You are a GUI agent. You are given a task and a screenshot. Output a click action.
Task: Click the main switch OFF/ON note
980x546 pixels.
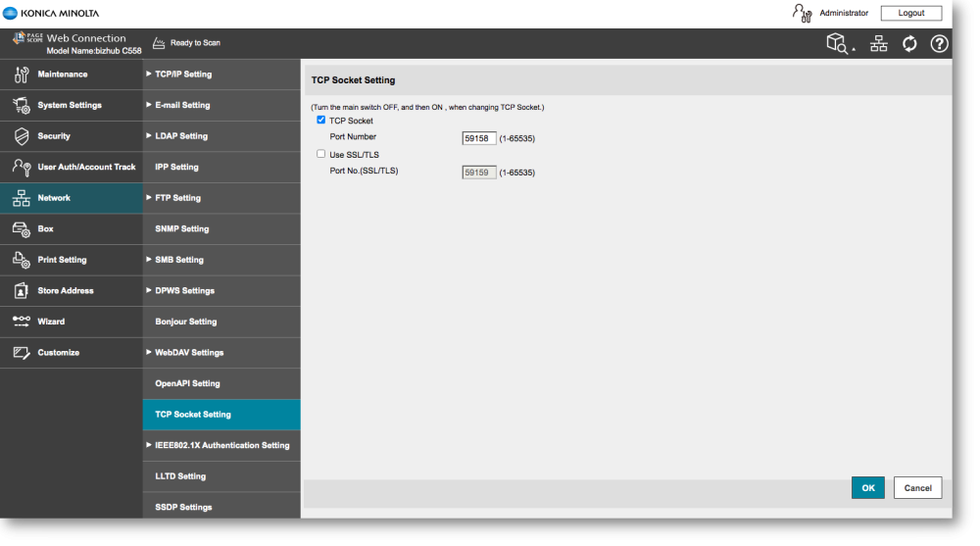427,108
